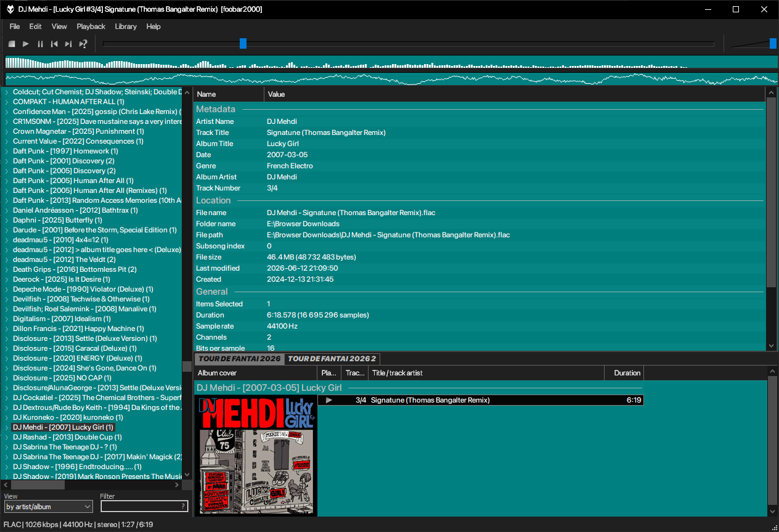Select Daphni - [2025] Butterfly

(x=57, y=220)
